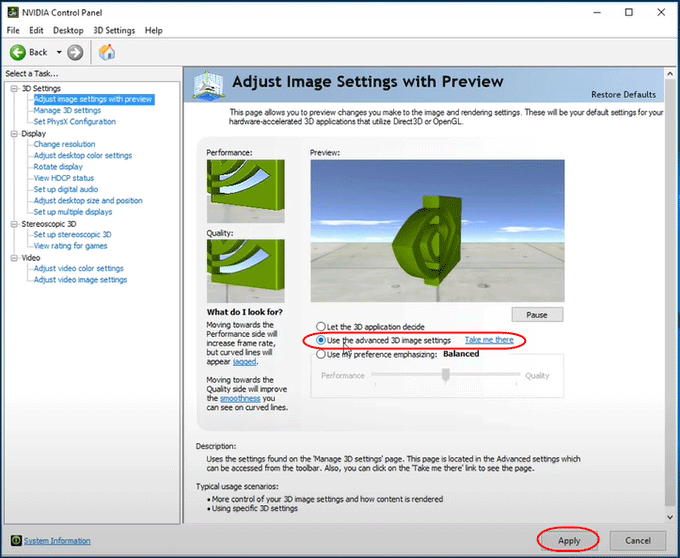Pause the 3D preview animation
Image resolution: width=680 pixels, height=558 pixels.
pyautogui.click(x=537, y=315)
